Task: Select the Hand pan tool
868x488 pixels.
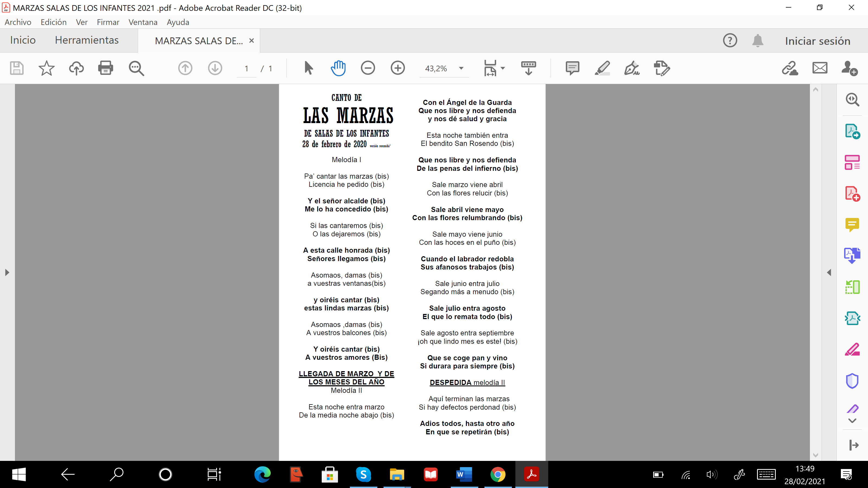Action: (338, 68)
